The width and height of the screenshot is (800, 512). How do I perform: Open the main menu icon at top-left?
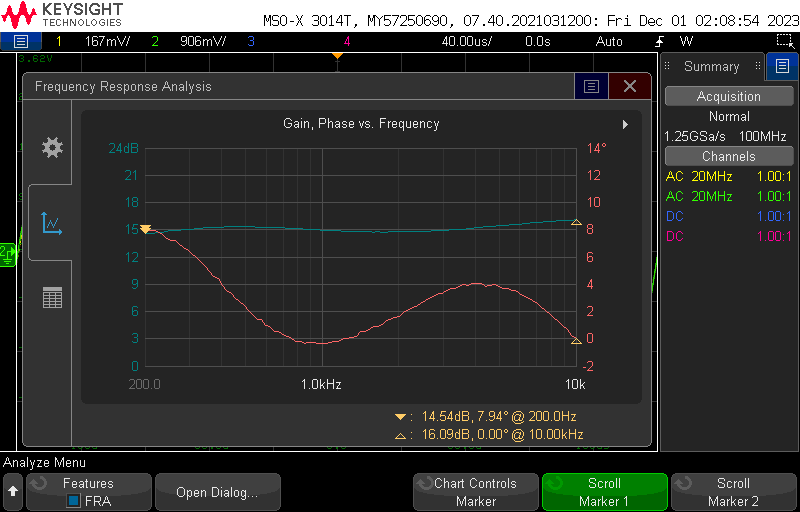pyautogui.click(x=20, y=41)
